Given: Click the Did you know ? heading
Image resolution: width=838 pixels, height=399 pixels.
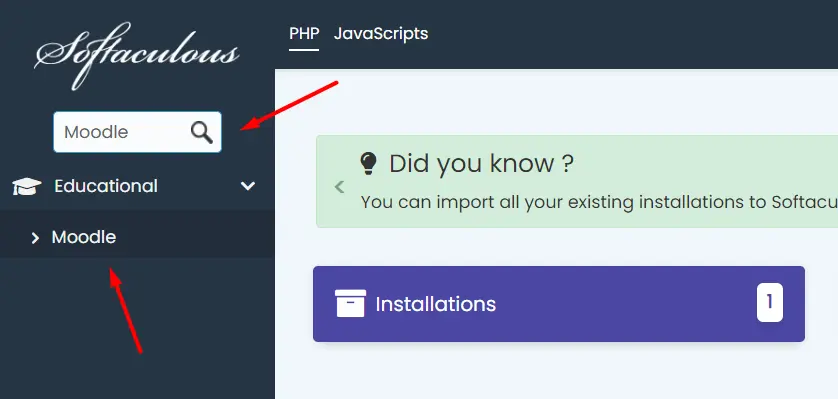Looking at the screenshot, I should click(x=481, y=163).
